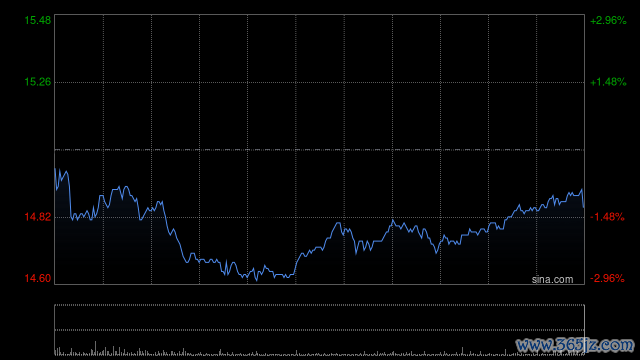Click the +2.96% percentage label
The image size is (640, 360).
[608, 20]
